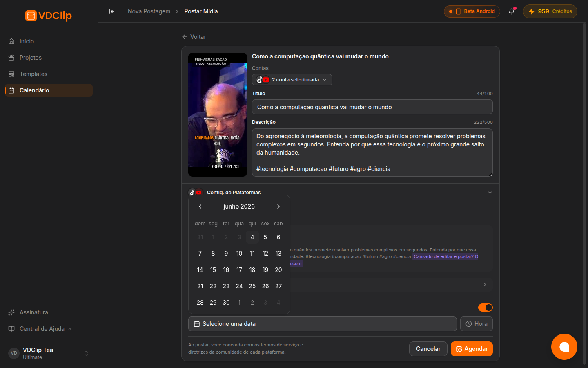The image size is (588, 368).
Task: Open the '2 conta selecionada' accounts dropdown
Action: pos(292,80)
